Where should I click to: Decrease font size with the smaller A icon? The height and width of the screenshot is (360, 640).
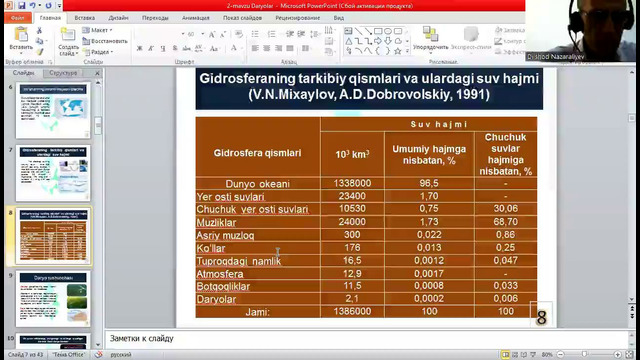coord(223,35)
